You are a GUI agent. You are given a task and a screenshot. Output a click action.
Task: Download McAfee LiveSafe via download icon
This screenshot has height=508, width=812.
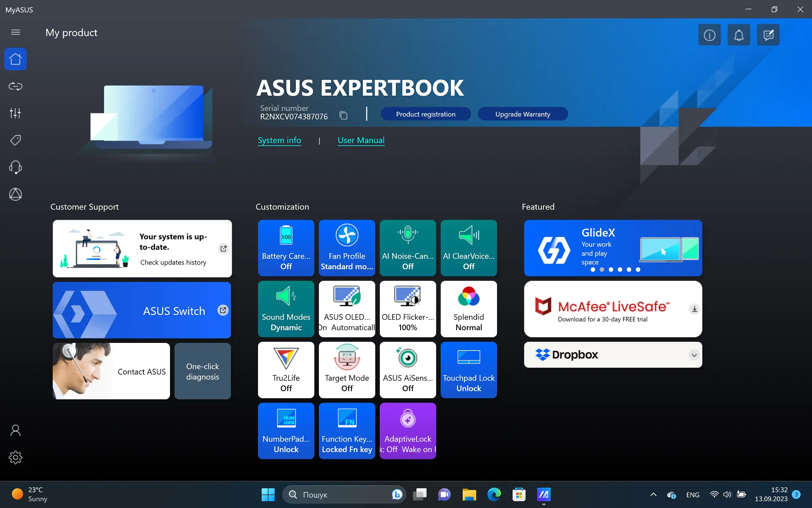[694, 309]
